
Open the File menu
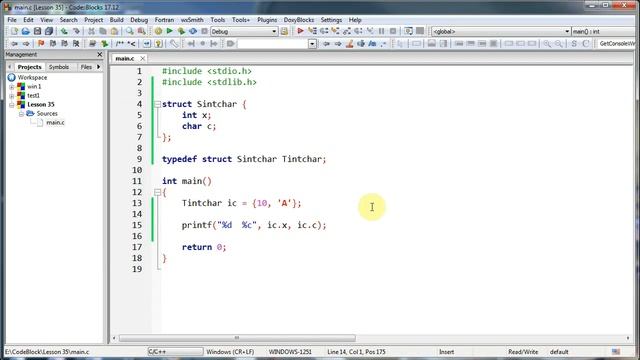click(12, 20)
